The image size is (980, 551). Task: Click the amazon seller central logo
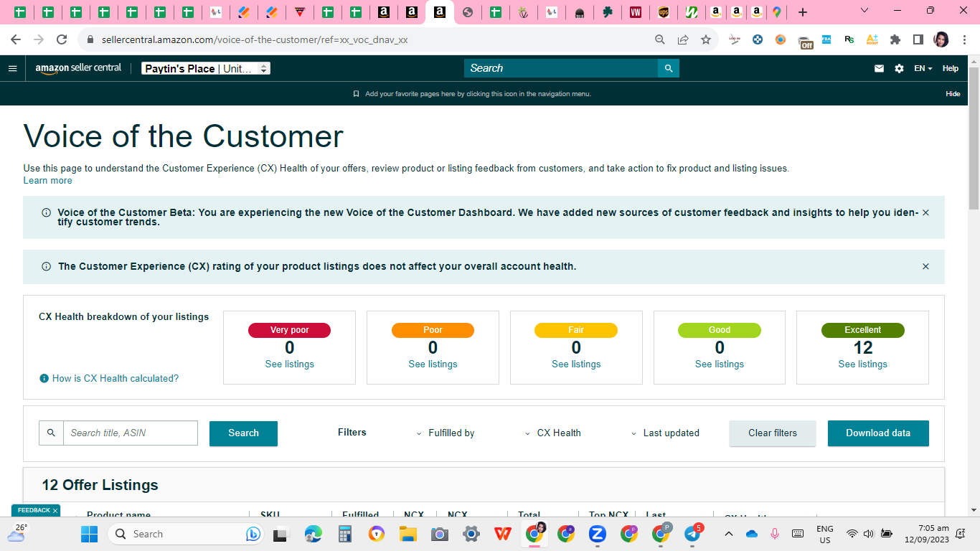78,68
